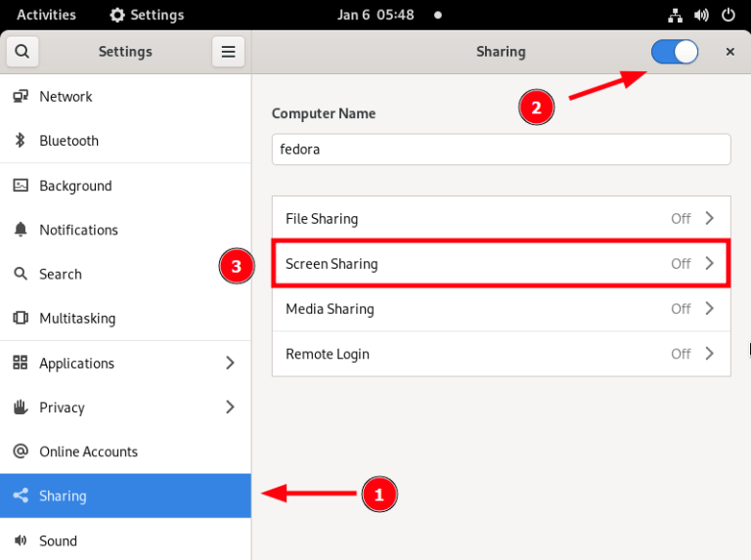Expand the Applications submenu chevron
This screenshot has height=560, width=751.
230,363
